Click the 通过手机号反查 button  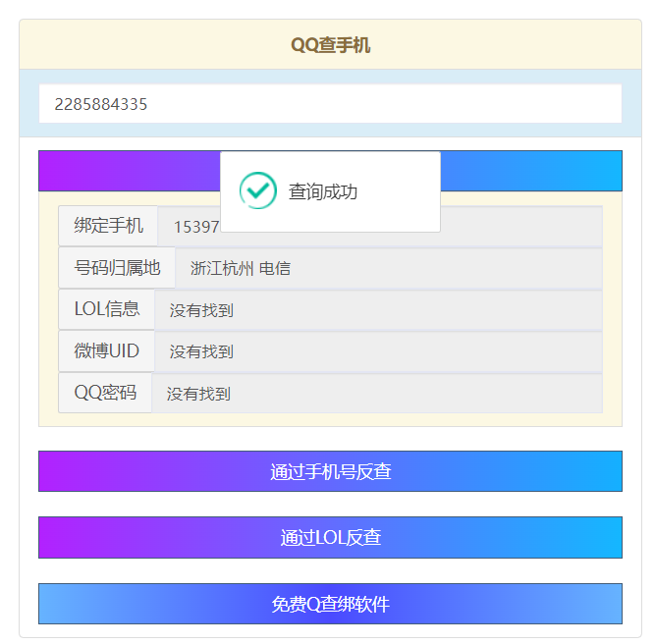[x=330, y=471]
